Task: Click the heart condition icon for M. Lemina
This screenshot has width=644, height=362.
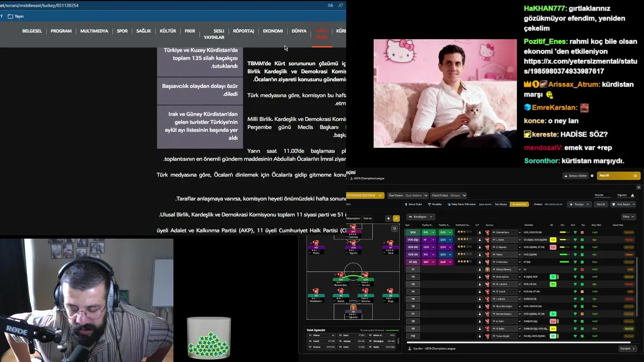Action: point(575,284)
